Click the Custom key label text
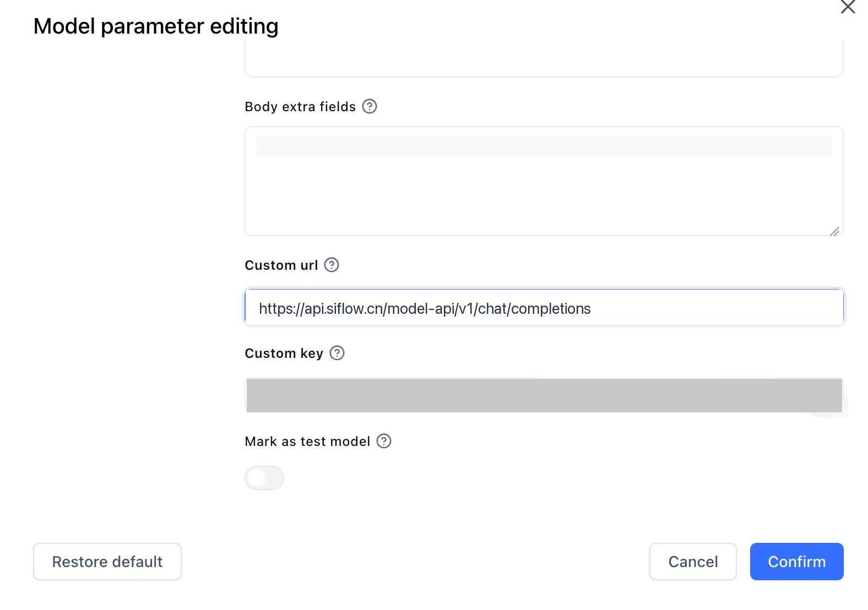This screenshot has width=868, height=610. (284, 353)
